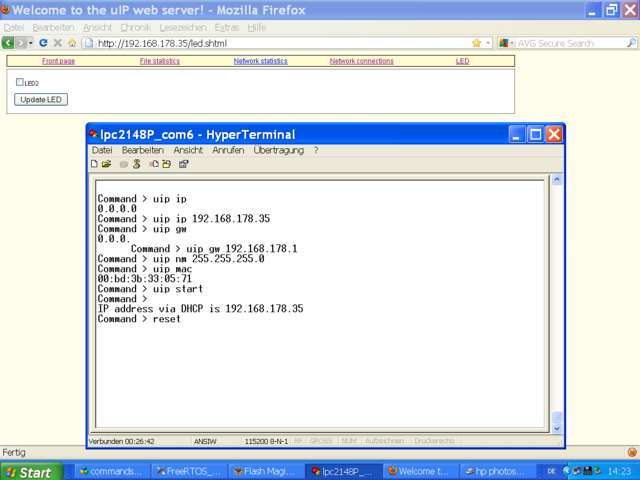Image resolution: width=640 pixels, height=480 pixels.
Task: Open the Front page link
Action: click(58, 61)
